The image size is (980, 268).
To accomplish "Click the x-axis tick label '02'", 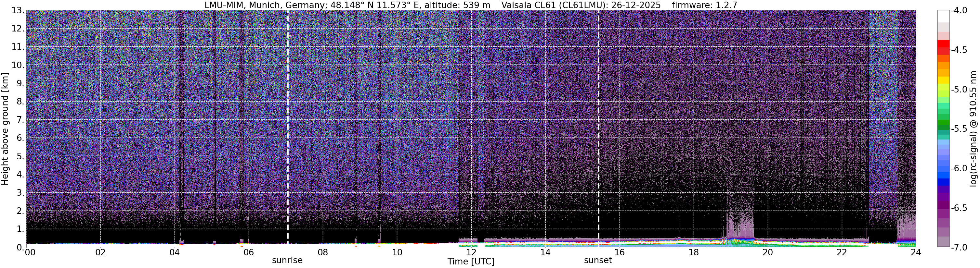I will click(100, 252).
